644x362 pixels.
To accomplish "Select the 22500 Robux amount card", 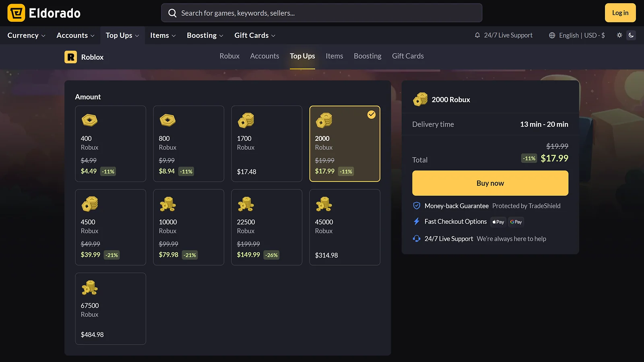I will click(x=267, y=227).
